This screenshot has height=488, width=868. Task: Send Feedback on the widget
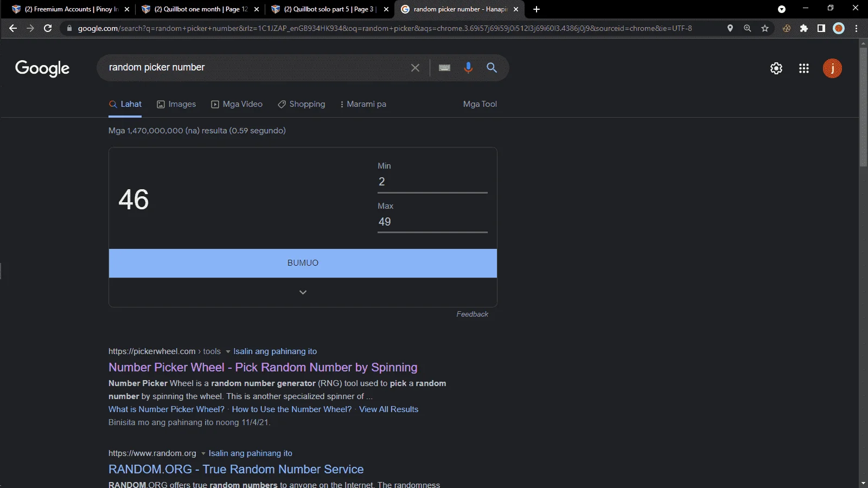[472, 314]
